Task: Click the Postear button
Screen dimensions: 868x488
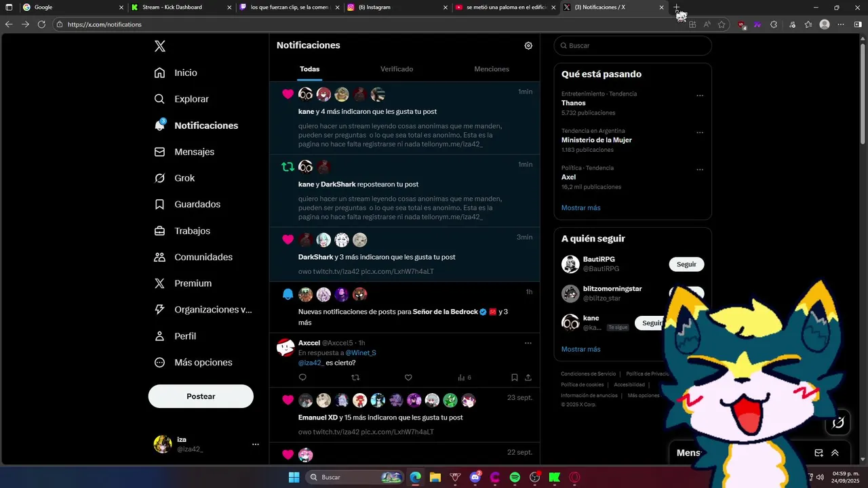Action: click(201, 396)
